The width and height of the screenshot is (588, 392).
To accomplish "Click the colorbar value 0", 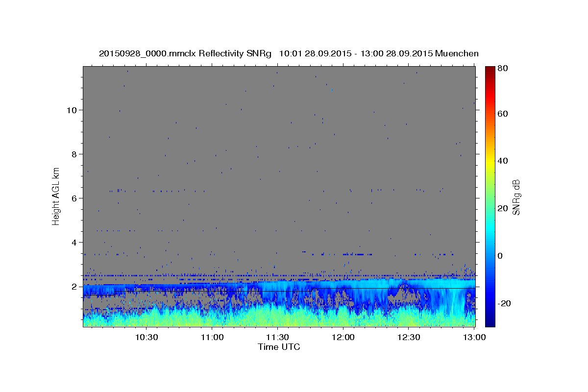I will [x=500, y=256].
